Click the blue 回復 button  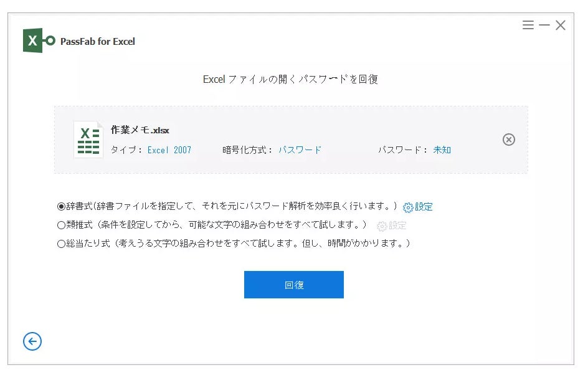(293, 285)
